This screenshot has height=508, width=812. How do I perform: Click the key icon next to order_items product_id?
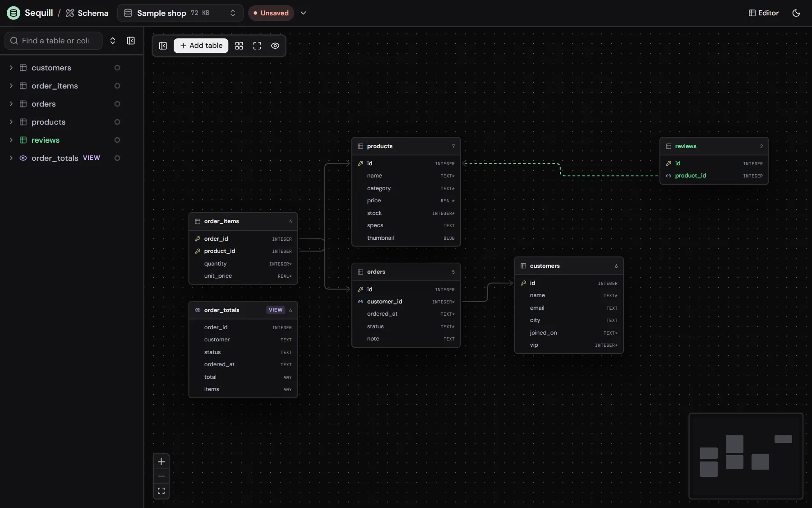click(198, 251)
